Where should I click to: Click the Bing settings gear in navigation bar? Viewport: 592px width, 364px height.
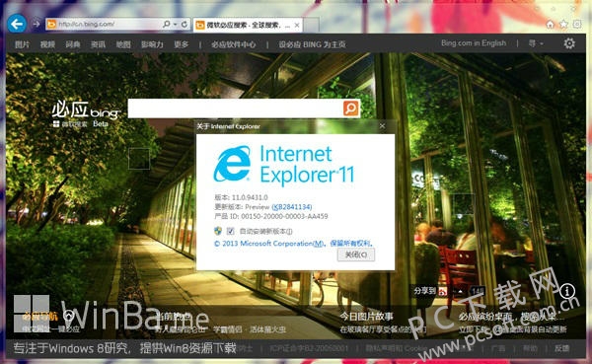coord(569,43)
